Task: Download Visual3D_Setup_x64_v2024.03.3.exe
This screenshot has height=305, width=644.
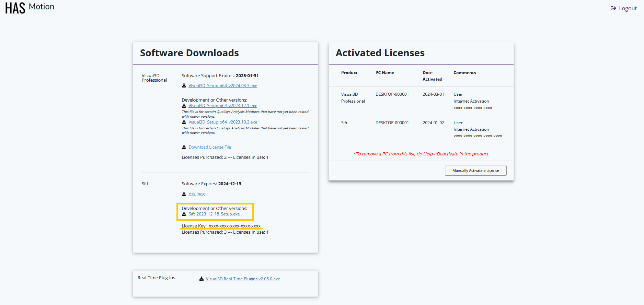Action: [223, 86]
